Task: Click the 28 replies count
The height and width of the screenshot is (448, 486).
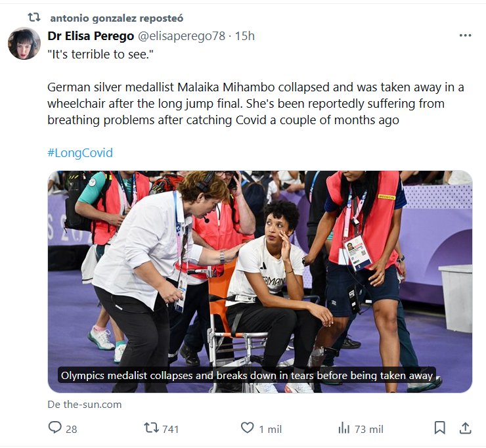Action: pos(72,429)
